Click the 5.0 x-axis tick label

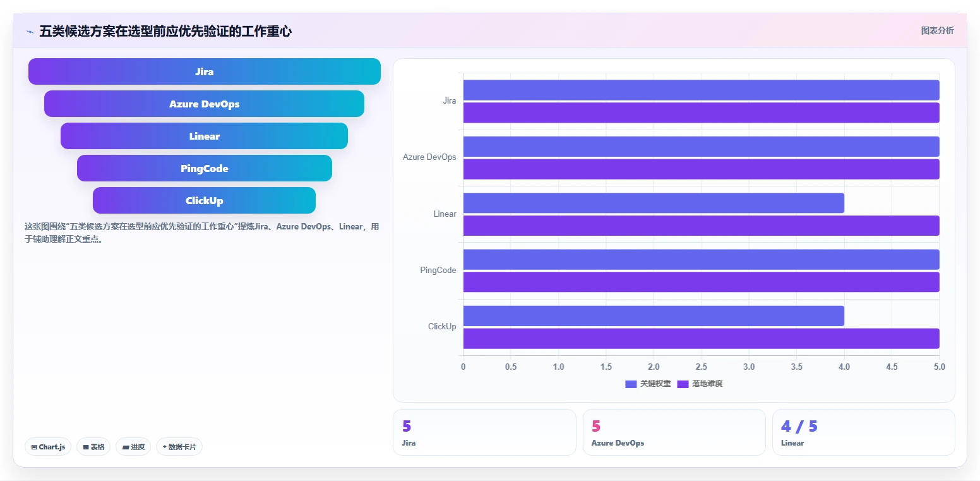pyautogui.click(x=940, y=367)
